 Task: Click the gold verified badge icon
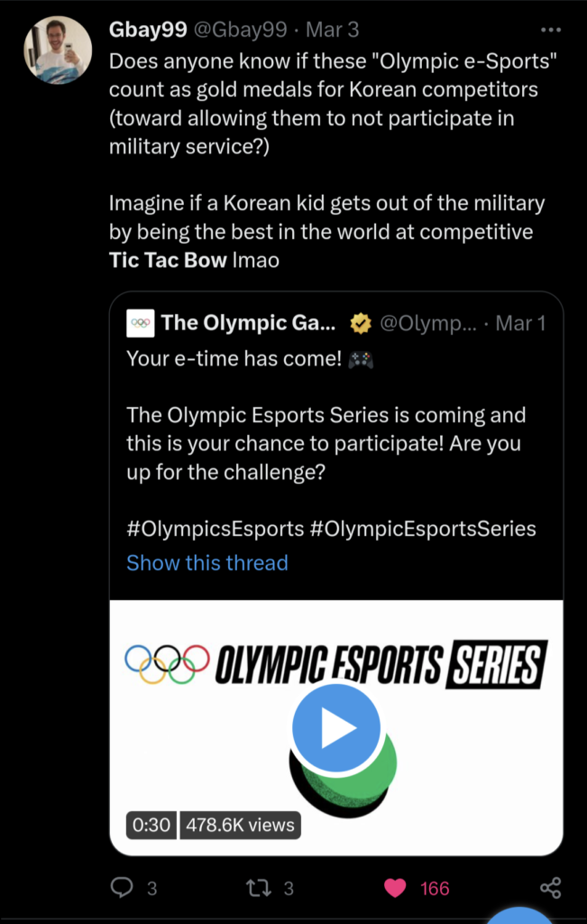(361, 323)
